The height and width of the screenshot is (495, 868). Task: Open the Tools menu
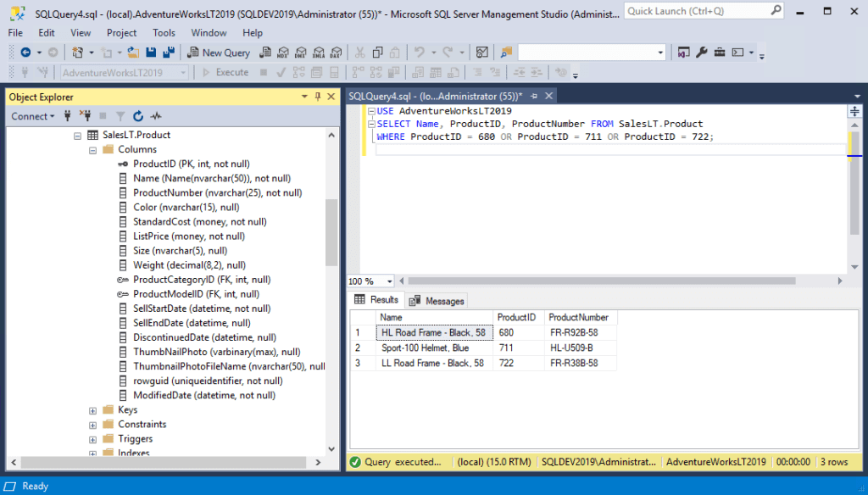(x=164, y=33)
